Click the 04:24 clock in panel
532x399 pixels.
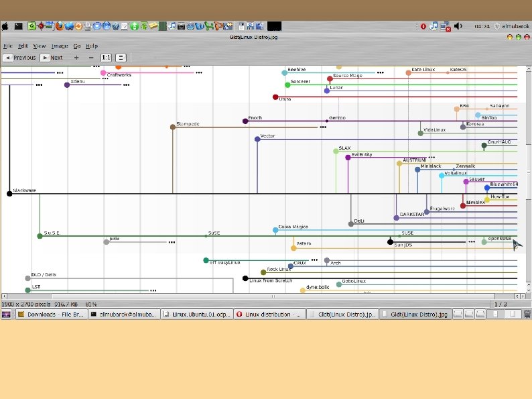[482, 26]
